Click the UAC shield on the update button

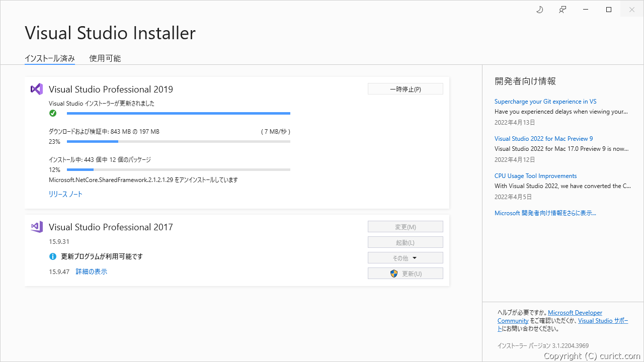pos(394,274)
